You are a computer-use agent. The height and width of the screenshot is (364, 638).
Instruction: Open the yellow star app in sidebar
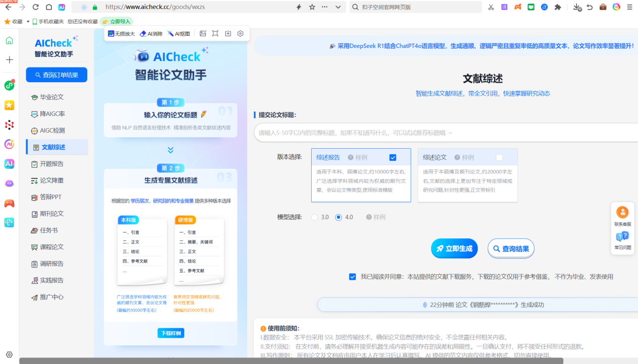tap(9, 105)
